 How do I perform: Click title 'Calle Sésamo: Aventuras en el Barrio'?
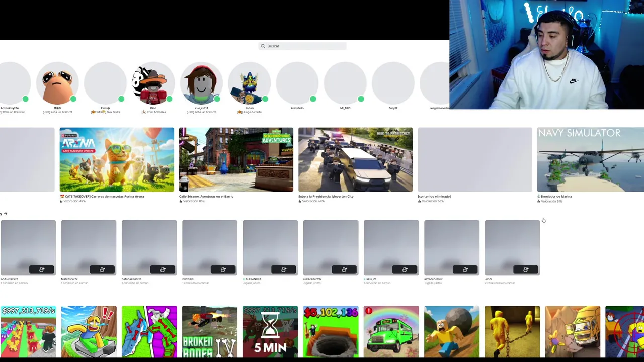(x=206, y=197)
